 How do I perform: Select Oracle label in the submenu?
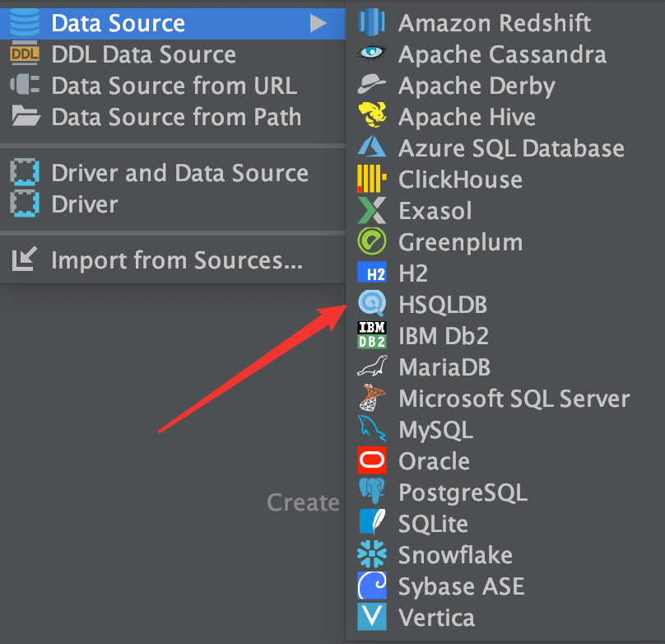click(435, 460)
